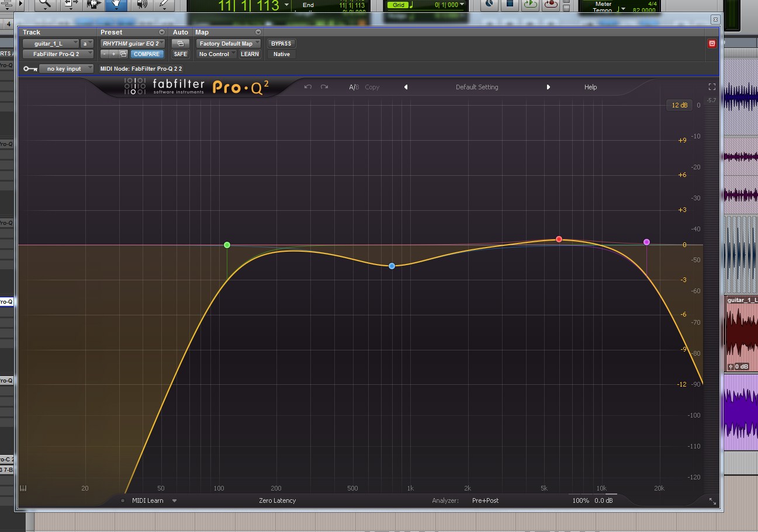Viewport: 758px width, 532px height.
Task: Open the Factory Default Map dropdown
Action: point(229,43)
